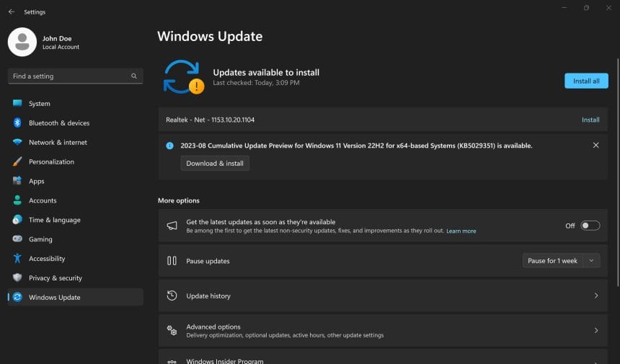Image resolution: width=620 pixels, height=364 pixels.
Task: Open Bluetooth & devices settings
Action: tap(58, 123)
